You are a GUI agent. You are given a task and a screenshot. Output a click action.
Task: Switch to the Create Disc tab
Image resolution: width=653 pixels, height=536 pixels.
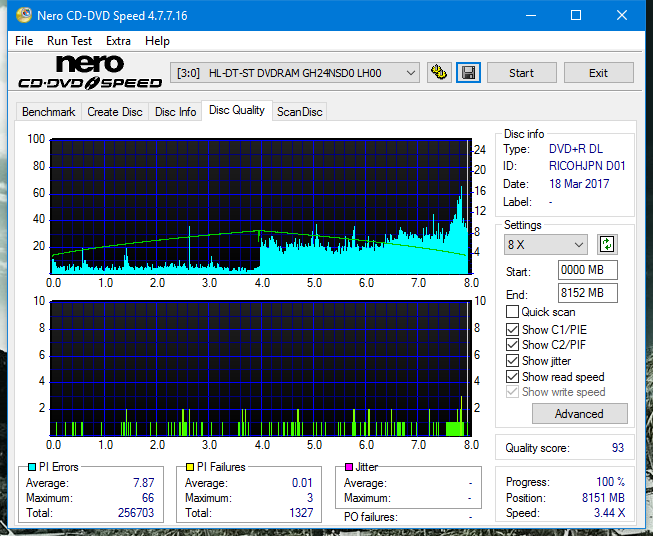point(115,112)
